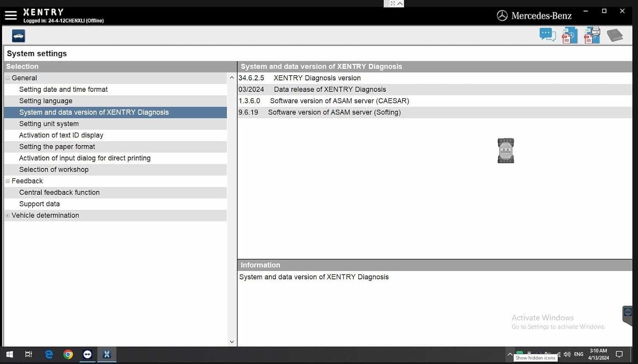Viewport: 638px width, 364px height.
Task: Click the Selection panel scrollbar down arrow
Action: click(232, 341)
